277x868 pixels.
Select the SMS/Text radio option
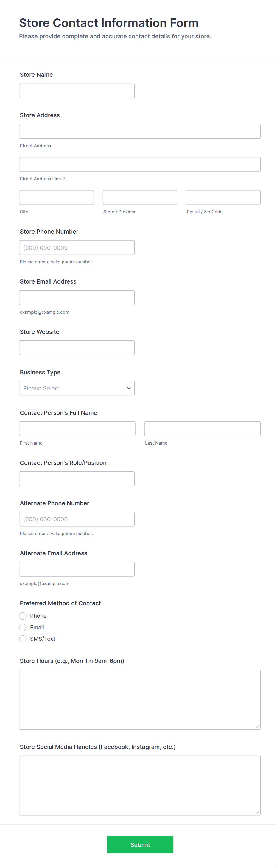[23, 639]
